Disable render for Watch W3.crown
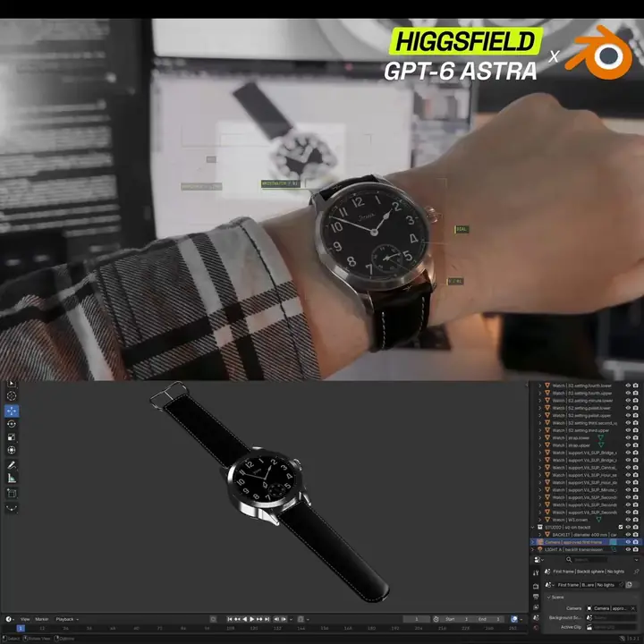Image resolution: width=644 pixels, height=644 pixels. (636, 520)
